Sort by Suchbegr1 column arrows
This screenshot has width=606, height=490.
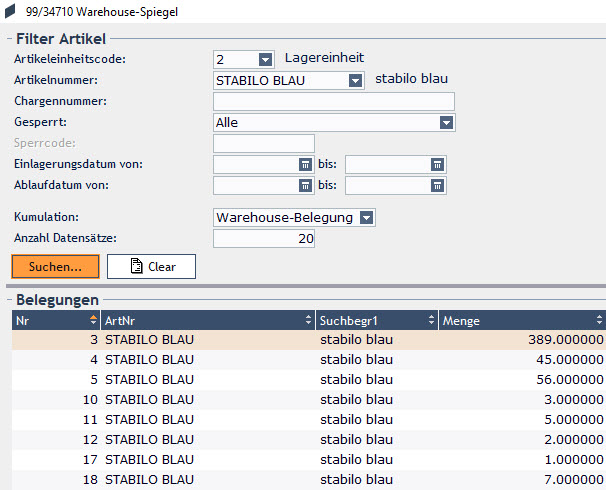[x=431, y=320]
